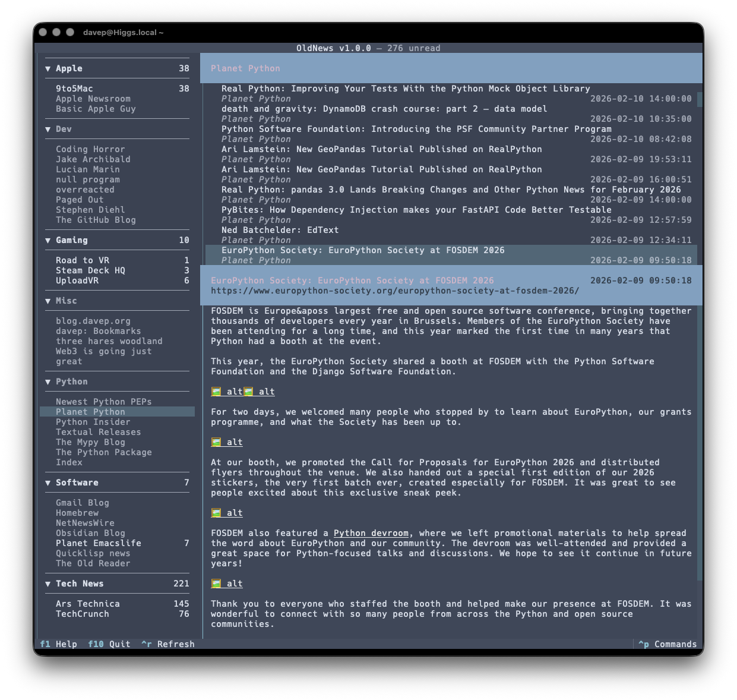The image size is (737, 700).
Task: Open the Ned Batchelder: EdText article
Action: (x=280, y=230)
